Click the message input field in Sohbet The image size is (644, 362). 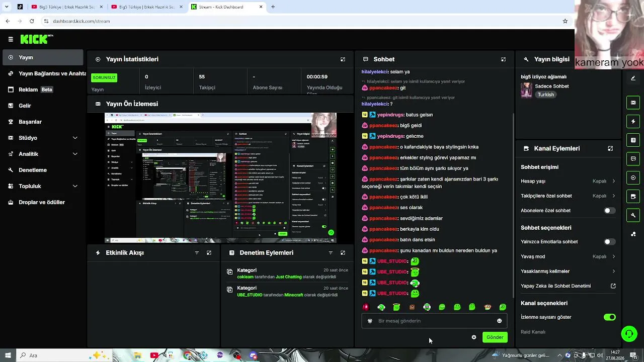[x=434, y=321]
